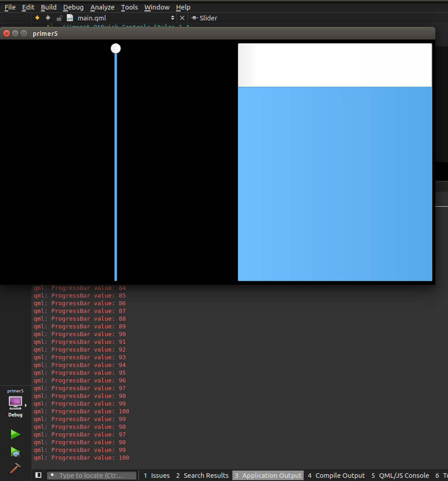Image resolution: width=448 pixels, height=481 pixels.
Task: Open the Analyze menu
Action: [x=102, y=7]
